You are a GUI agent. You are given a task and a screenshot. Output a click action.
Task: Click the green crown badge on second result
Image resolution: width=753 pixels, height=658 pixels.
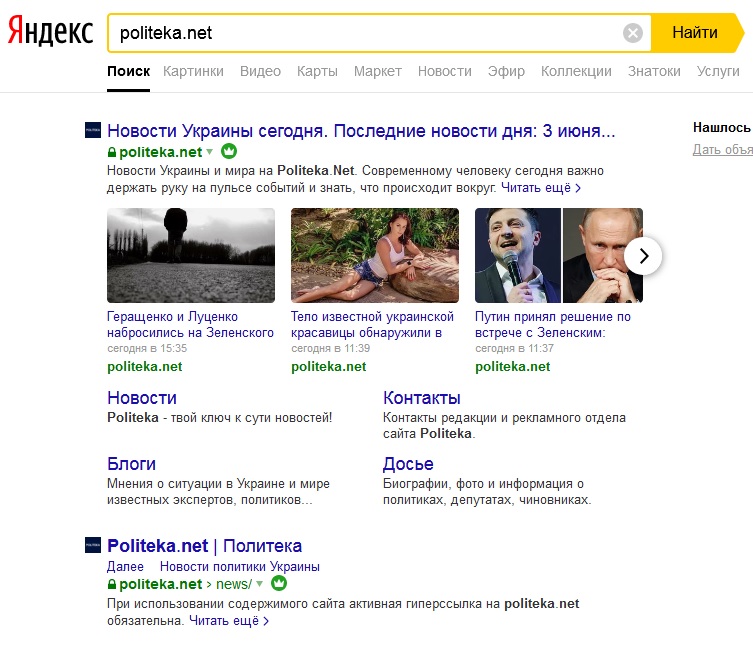pos(279,584)
